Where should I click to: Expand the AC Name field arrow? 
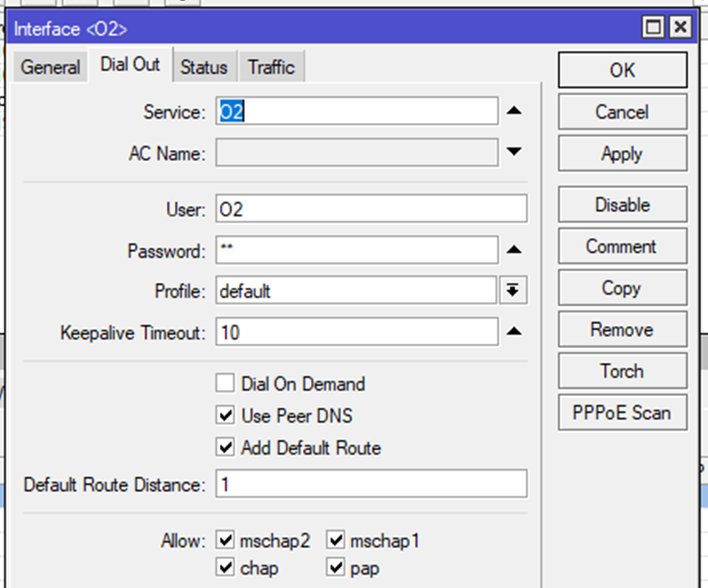[514, 152]
